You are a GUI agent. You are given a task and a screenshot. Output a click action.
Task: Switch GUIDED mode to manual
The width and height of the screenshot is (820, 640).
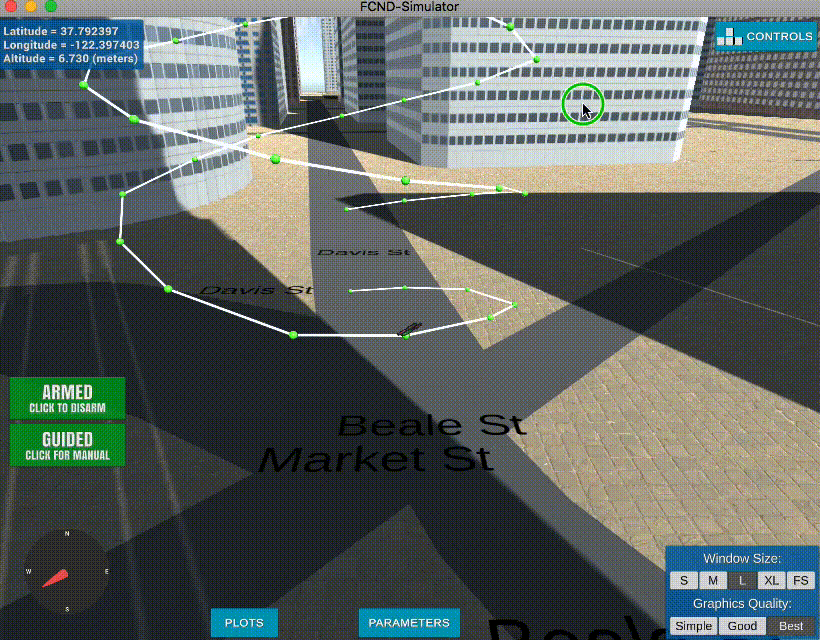click(67, 445)
